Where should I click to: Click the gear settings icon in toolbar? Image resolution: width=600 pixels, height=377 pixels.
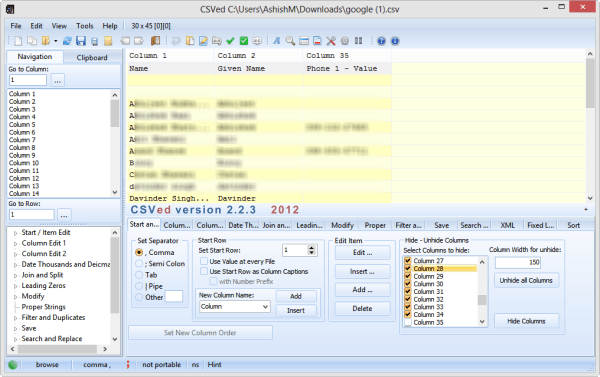click(x=345, y=41)
